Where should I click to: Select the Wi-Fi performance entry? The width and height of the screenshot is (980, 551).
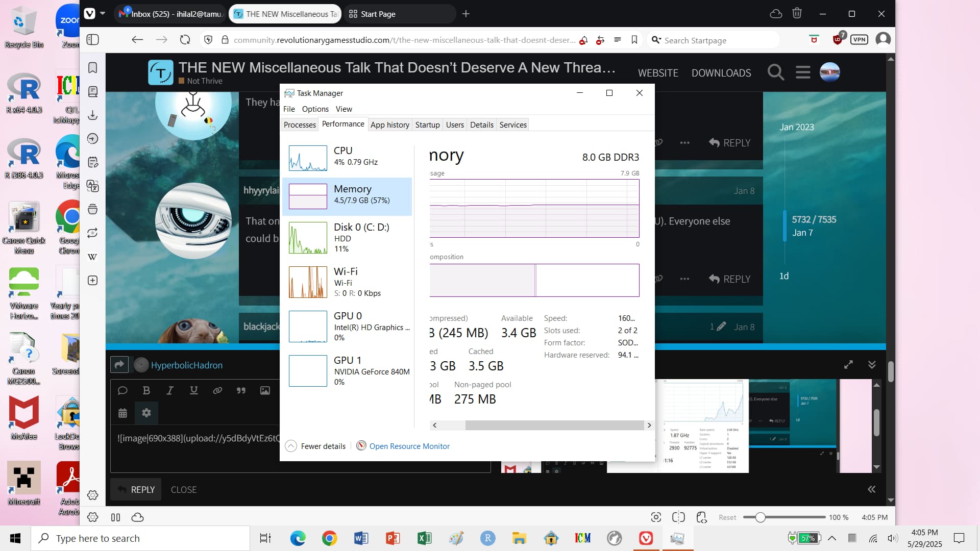(x=347, y=282)
